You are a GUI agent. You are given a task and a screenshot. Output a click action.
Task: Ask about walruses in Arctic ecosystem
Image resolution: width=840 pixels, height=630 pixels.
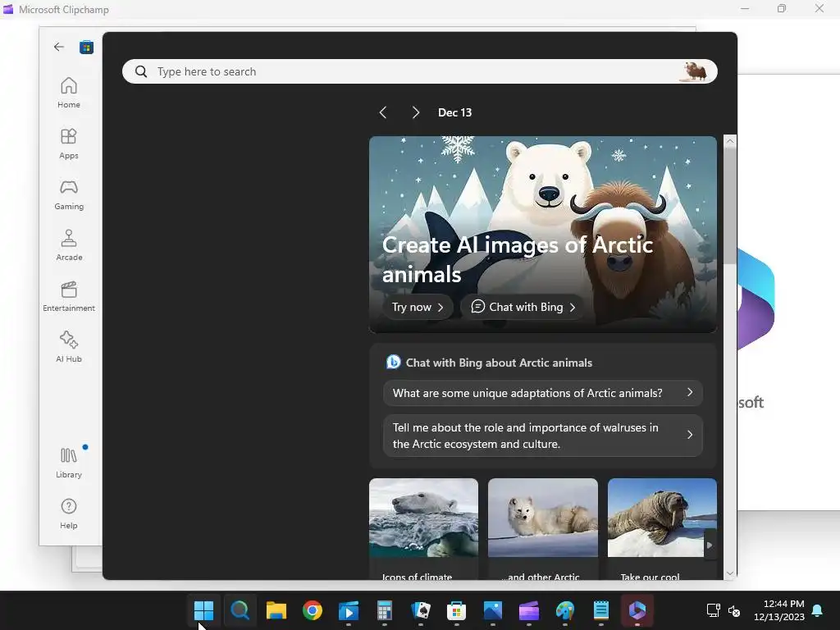click(x=543, y=436)
